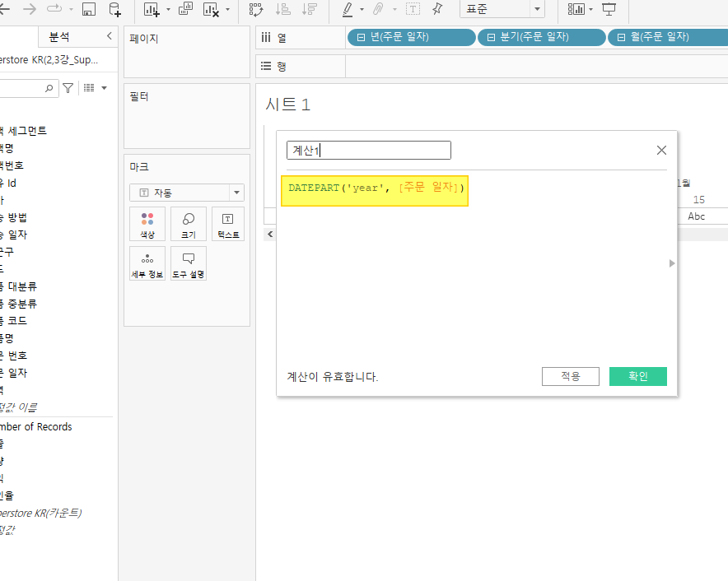The height and width of the screenshot is (581, 728).
Task: Collapse the 월(주문 일자) pill
Action: click(x=621, y=37)
